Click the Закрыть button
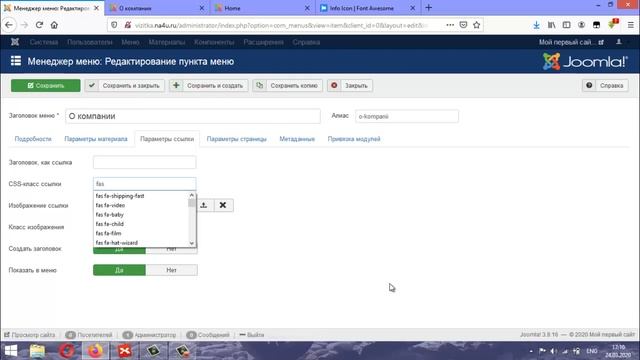640x360 pixels. pyautogui.click(x=350, y=86)
